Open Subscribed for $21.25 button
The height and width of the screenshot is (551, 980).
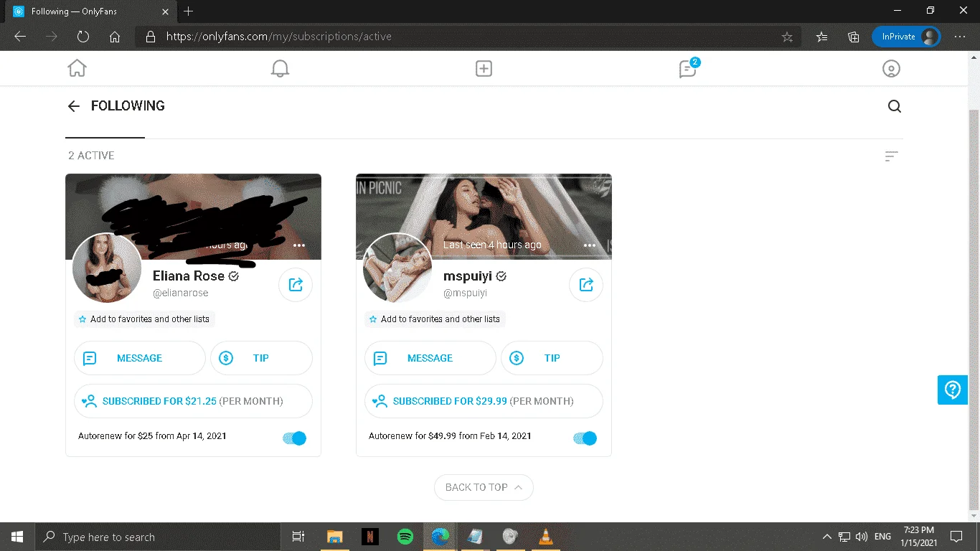(193, 401)
